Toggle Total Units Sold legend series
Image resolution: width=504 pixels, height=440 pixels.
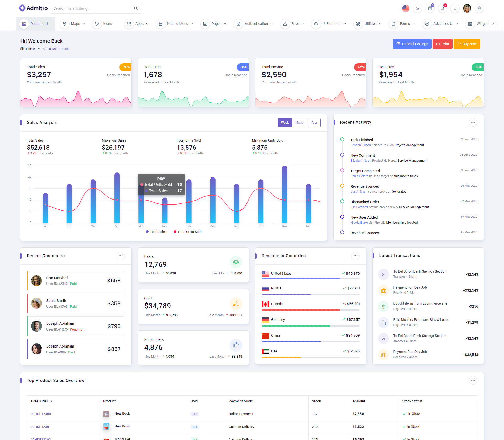tap(187, 232)
